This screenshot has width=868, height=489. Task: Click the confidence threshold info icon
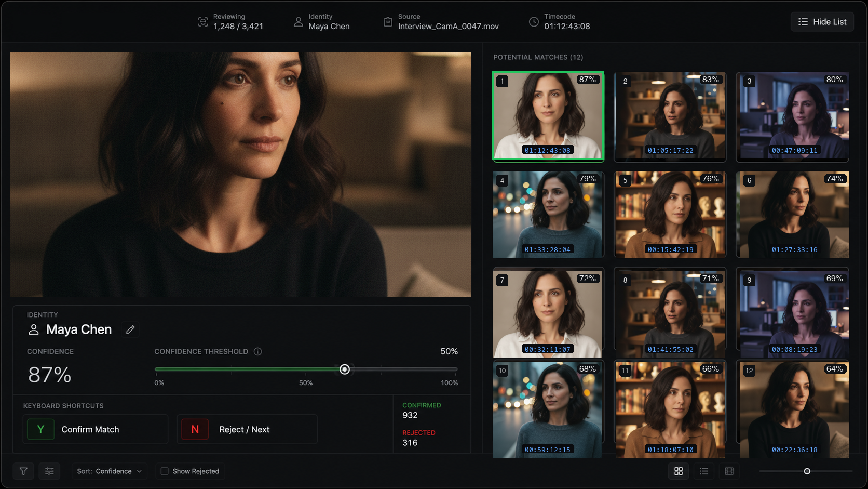tap(257, 352)
